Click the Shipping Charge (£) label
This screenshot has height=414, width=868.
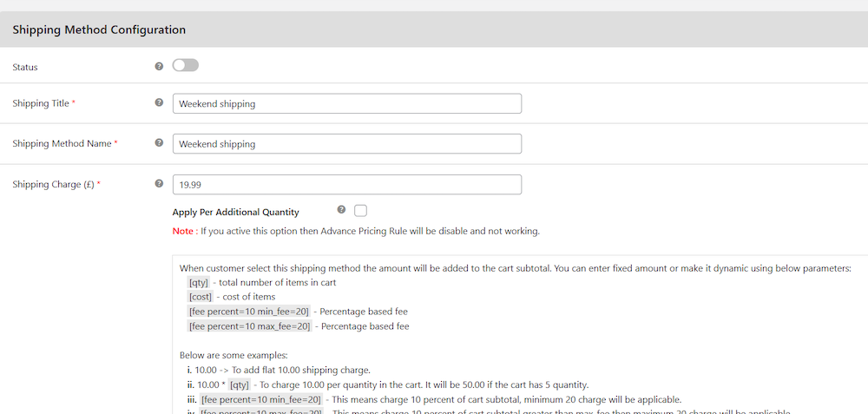click(x=53, y=184)
